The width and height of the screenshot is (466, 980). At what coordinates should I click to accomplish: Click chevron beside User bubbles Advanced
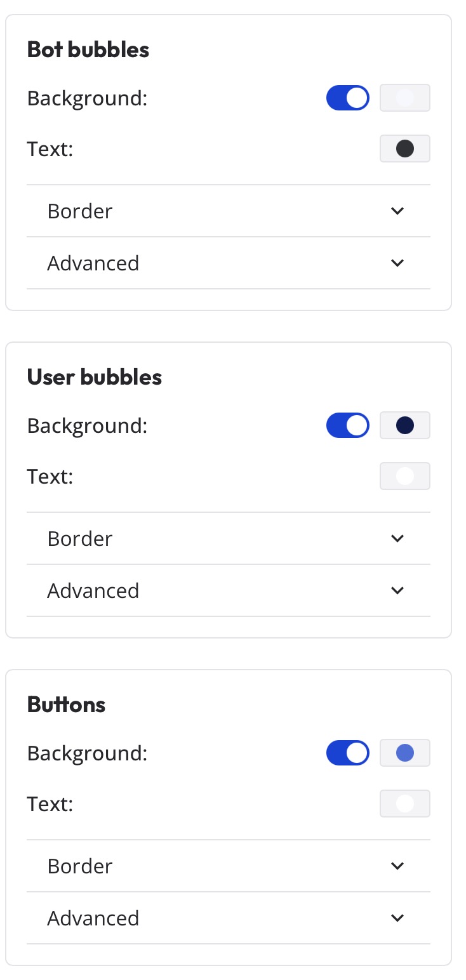397,591
